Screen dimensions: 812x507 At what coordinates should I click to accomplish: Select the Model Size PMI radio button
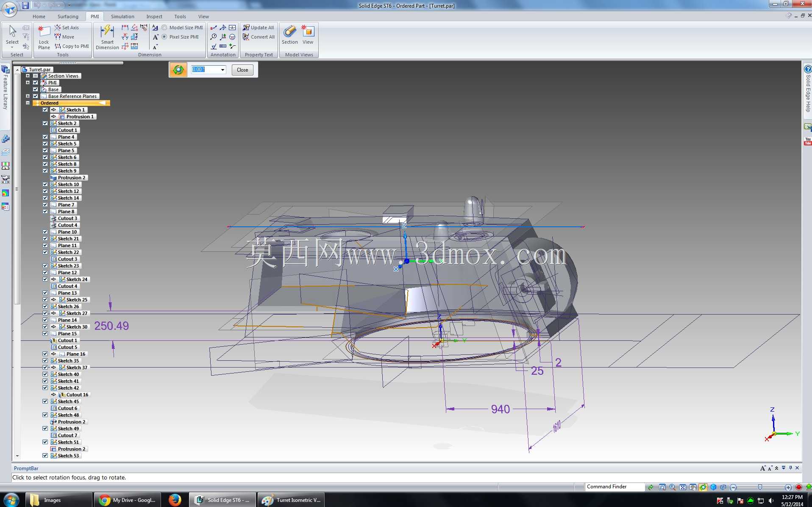point(164,28)
